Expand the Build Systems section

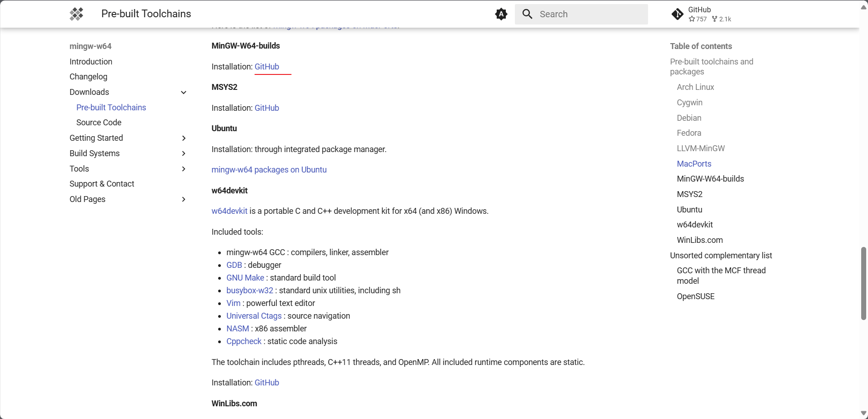pyautogui.click(x=184, y=153)
